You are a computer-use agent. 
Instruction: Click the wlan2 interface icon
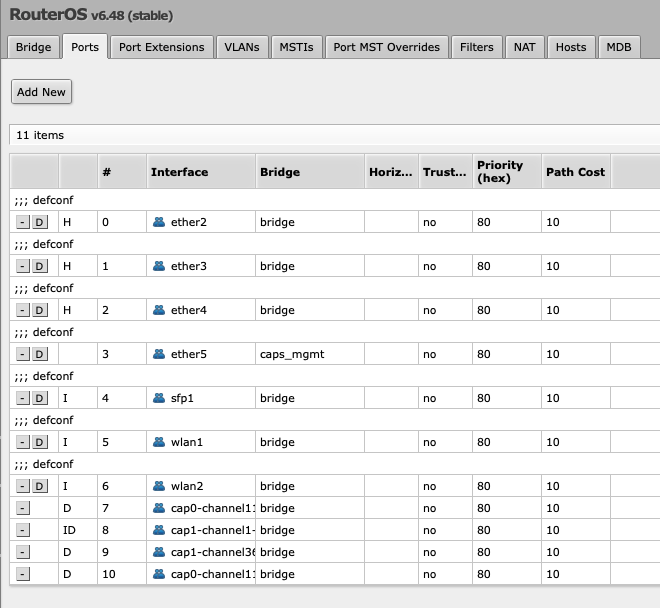pos(159,486)
